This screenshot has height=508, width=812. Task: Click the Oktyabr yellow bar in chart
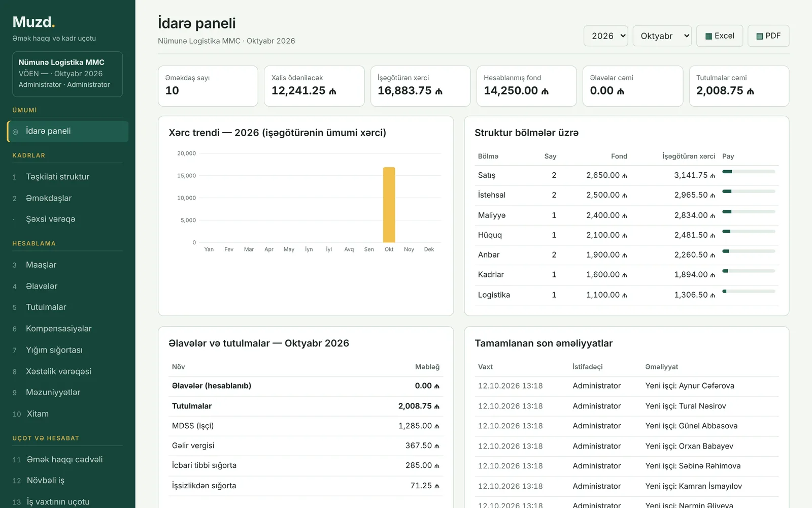click(389, 205)
